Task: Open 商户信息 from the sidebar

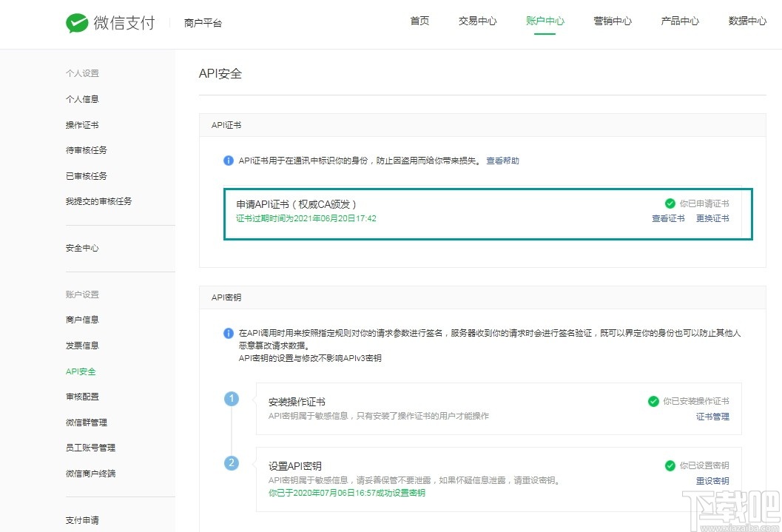Action: pos(82,319)
